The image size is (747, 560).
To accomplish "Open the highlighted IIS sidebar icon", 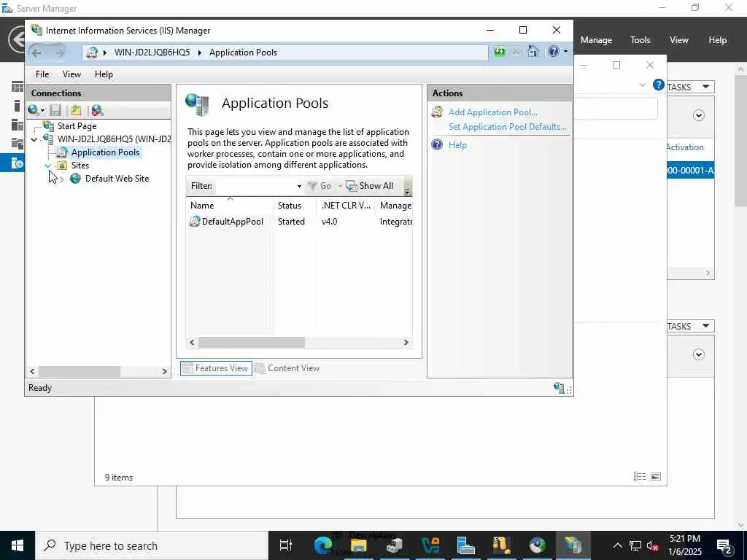I will point(18,163).
